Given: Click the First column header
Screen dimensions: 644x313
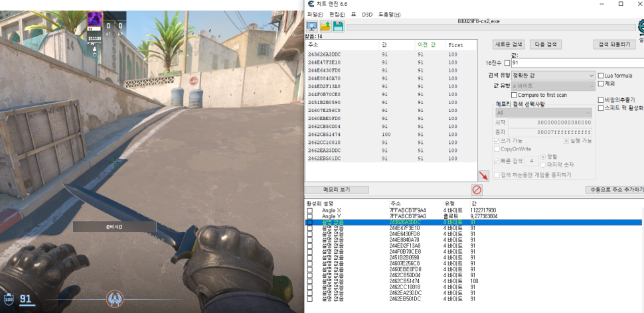Looking at the screenshot, I should (x=460, y=44).
